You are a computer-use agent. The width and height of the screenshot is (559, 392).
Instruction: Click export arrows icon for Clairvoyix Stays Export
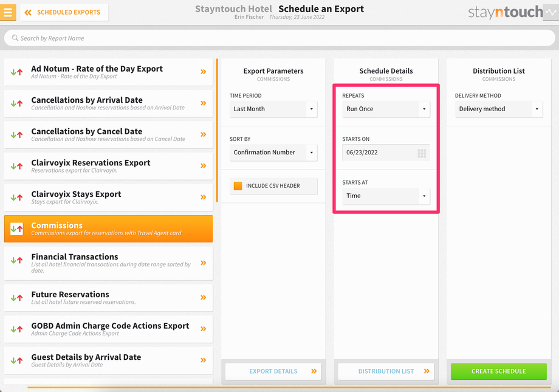tap(16, 198)
